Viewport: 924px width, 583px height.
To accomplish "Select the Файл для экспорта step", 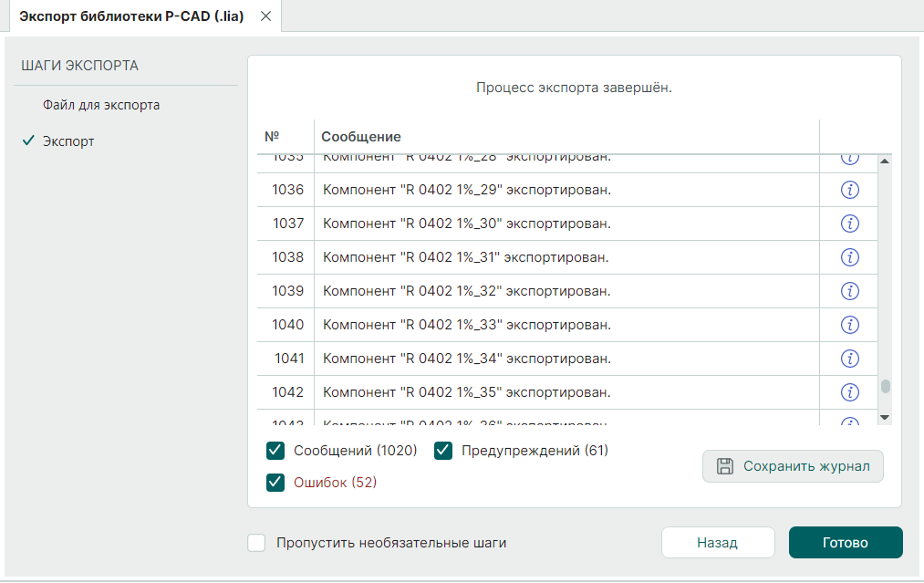I will 101,105.
